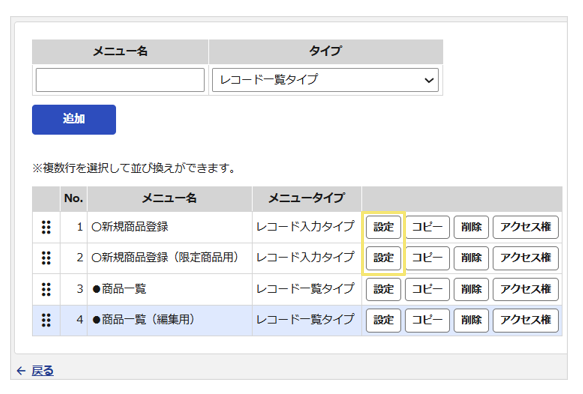583x394 pixels.
Task: Click the blue 追加 button
Action: 74,119
